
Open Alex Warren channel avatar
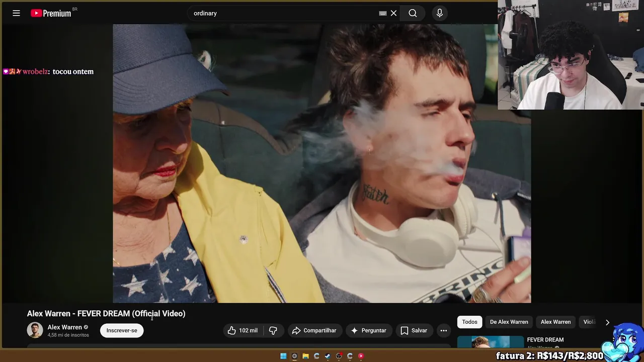(35, 330)
